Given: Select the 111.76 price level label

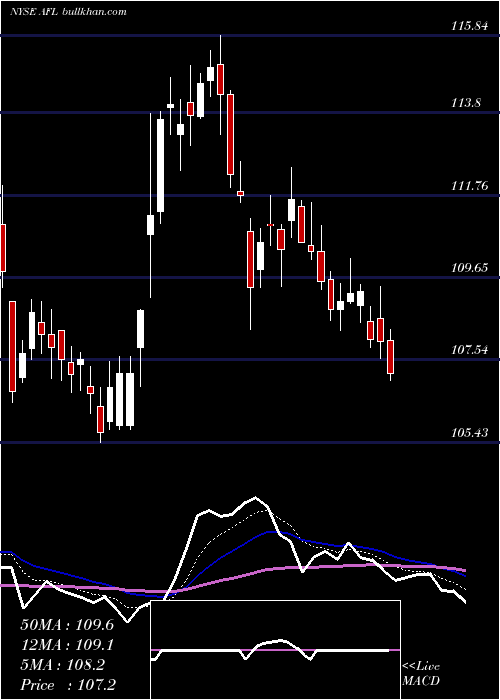Looking at the screenshot, I should (469, 186).
